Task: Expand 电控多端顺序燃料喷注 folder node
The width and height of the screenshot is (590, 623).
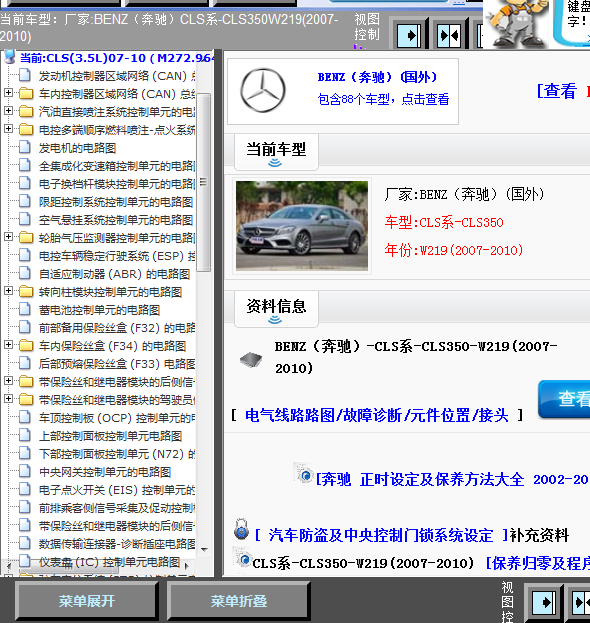Action: (8, 128)
